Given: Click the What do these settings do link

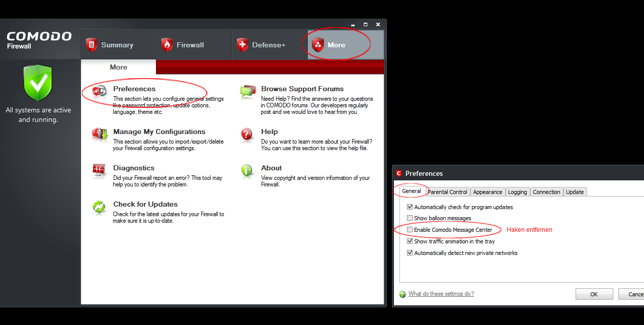Looking at the screenshot, I should 441,294.
